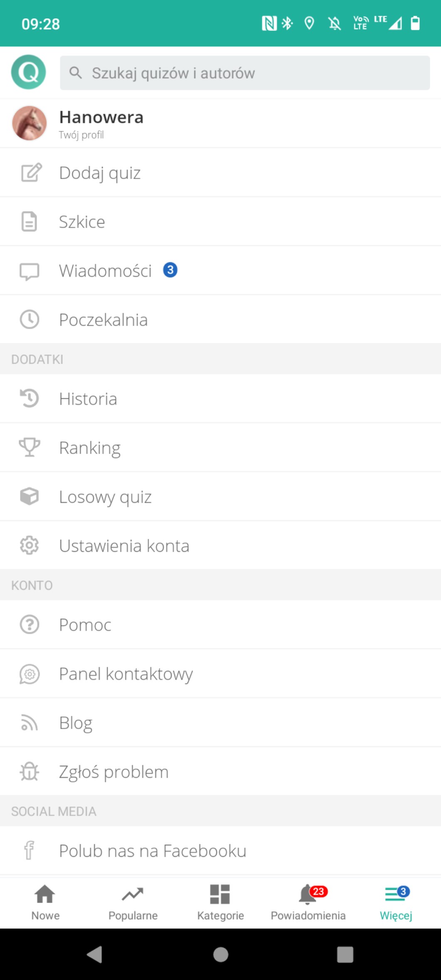
Task: Tap the Poczekalnia clock icon
Action: [x=29, y=320]
